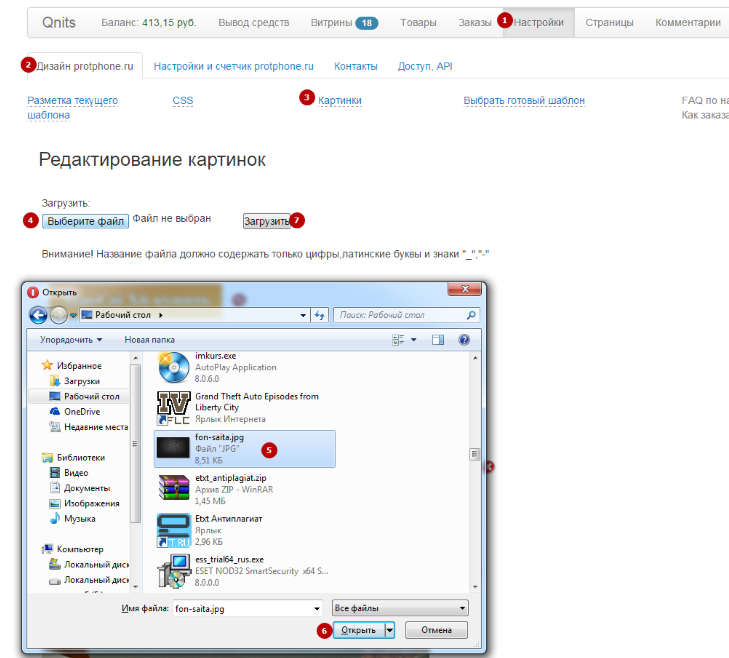Screen dimensions: 729x658
Task: Open the help icon in dialog toolbar
Action: (x=463, y=340)
